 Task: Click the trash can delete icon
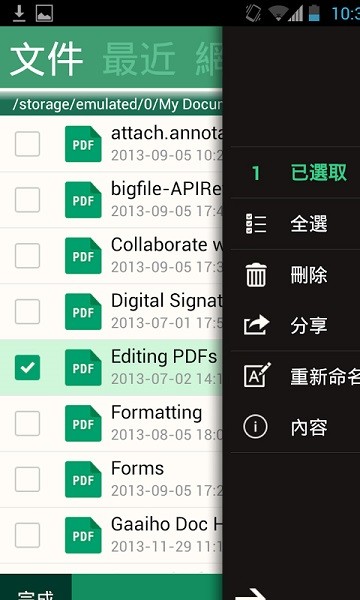(x=256, y=275)
